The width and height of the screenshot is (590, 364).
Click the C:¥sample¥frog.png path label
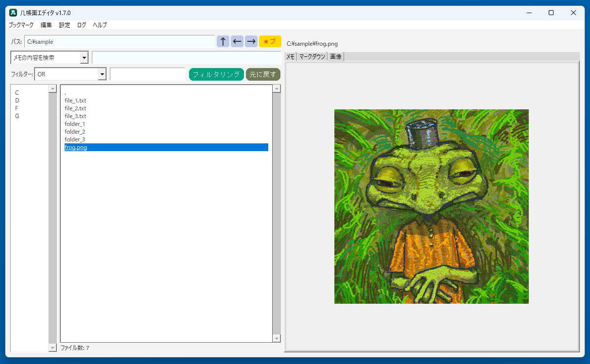tap(312, 44)
